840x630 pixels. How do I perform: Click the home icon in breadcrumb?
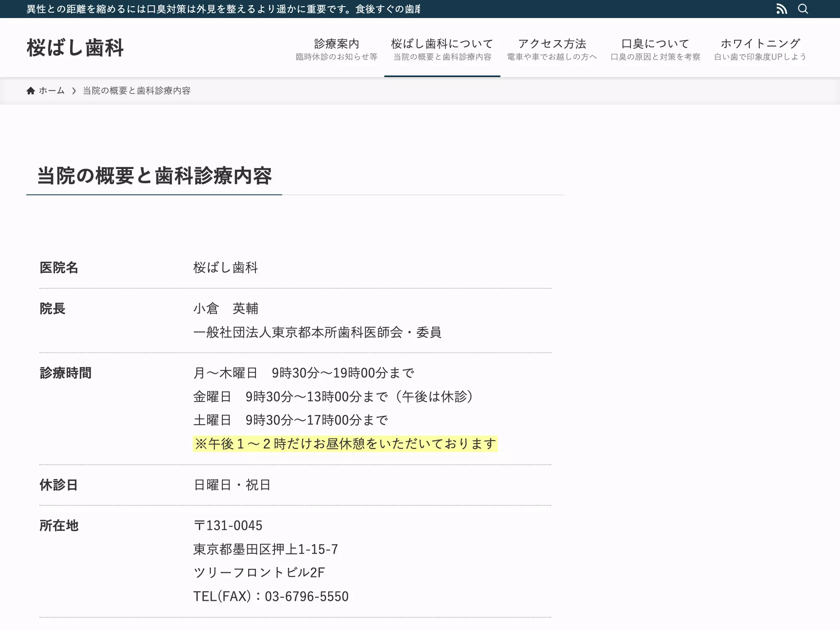pos(31,91)
